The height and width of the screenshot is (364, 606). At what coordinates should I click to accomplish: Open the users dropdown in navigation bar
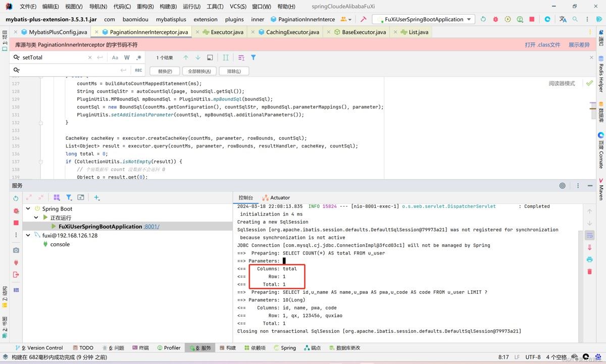tap(346, 19)
